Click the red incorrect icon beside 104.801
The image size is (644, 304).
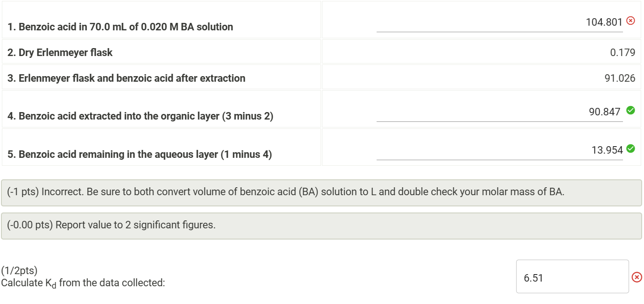click(x=631, y=21)
